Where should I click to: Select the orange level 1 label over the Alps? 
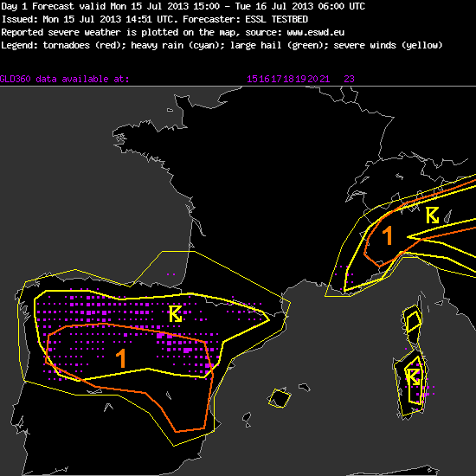[x=388, y=235]
